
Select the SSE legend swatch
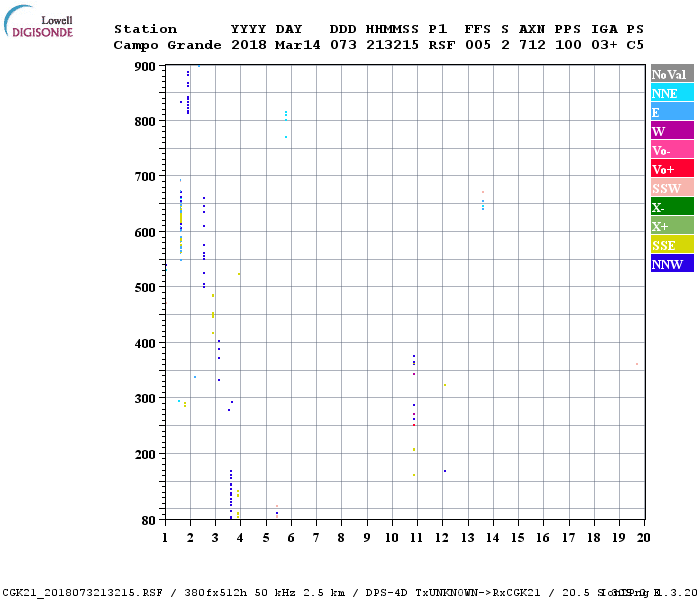pyautogui.click(x=672, y=245)
